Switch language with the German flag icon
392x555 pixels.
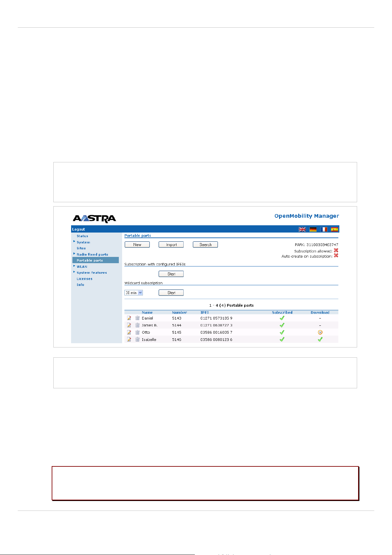click(313, 229)
